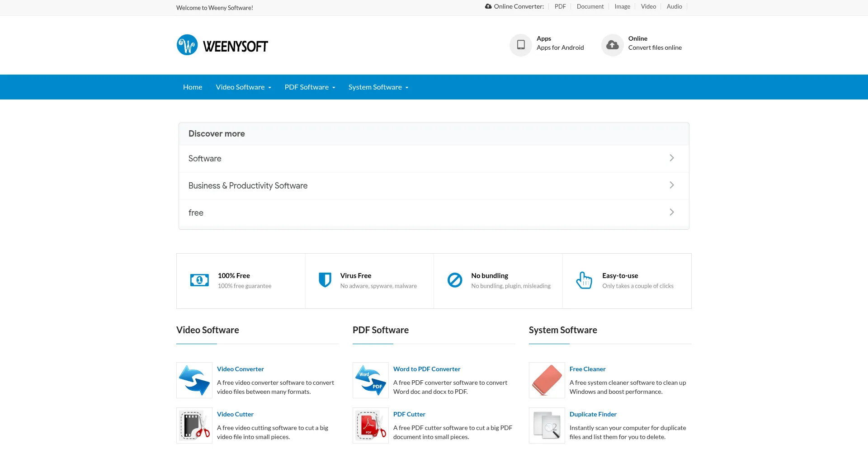
Task: Expand the PDF Software dropdown menu
Action: coord(310,87)
